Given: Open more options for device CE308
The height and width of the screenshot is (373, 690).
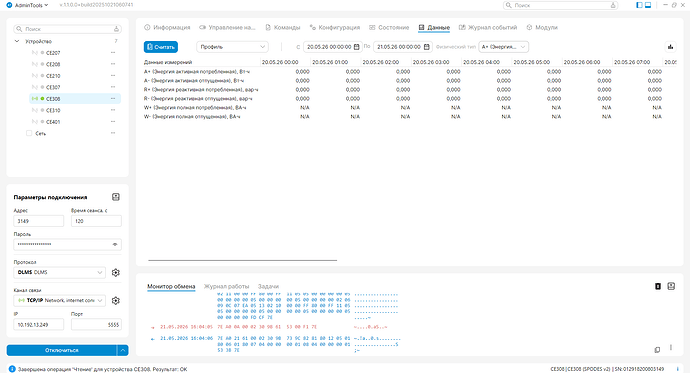Looking at the screenshot, I should (x=113, y=99).
